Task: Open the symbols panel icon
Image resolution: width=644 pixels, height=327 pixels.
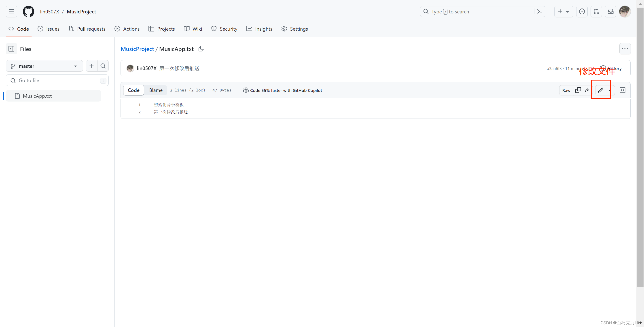Action: [622, 90]
